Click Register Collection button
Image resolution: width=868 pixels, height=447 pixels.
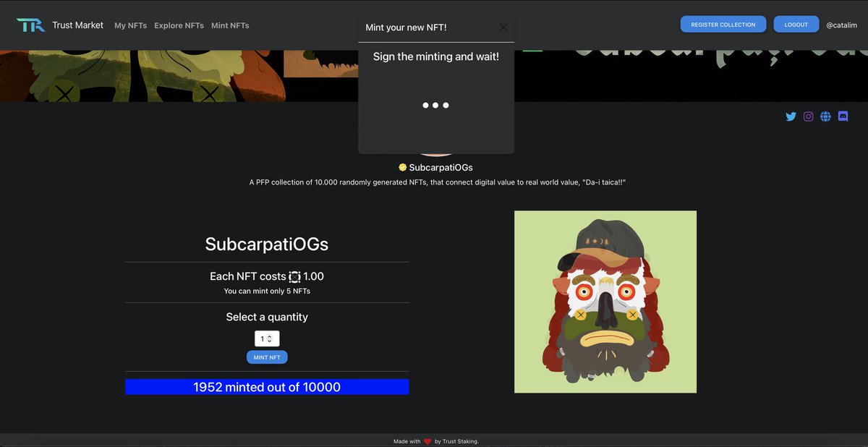point(723,25)
